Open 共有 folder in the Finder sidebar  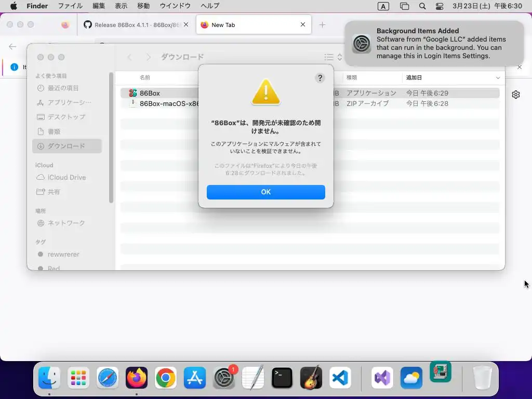tap(48, 192)
